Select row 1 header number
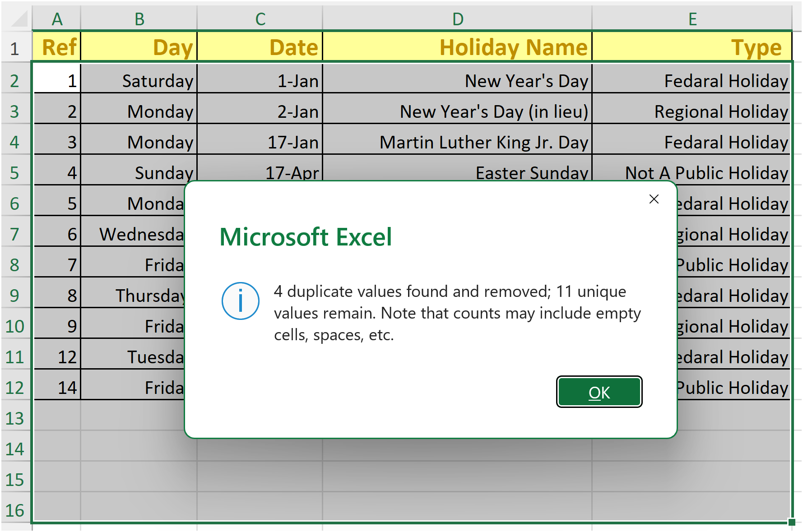The height and width of the screenshot is (532, 803). coord(15,48)
